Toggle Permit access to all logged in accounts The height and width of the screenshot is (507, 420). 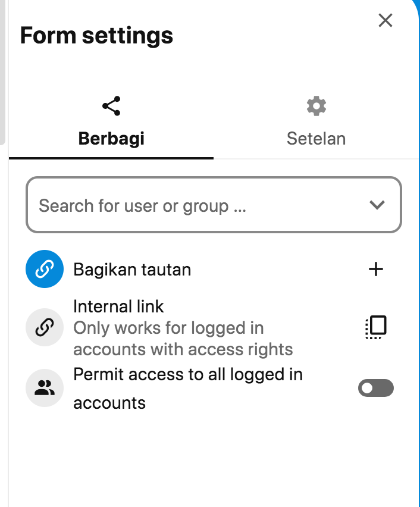(x=376, y=387)
